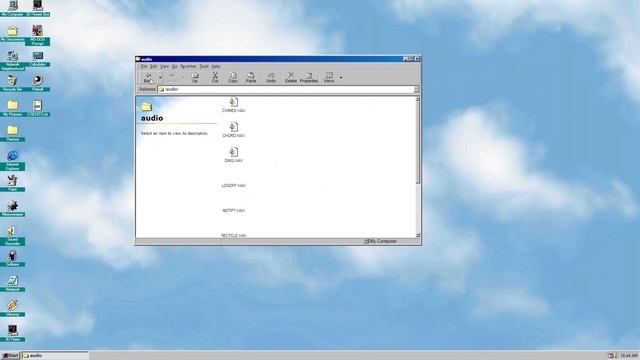
Task: Click the Copy toolbar icon
Action: coord(233,77)
